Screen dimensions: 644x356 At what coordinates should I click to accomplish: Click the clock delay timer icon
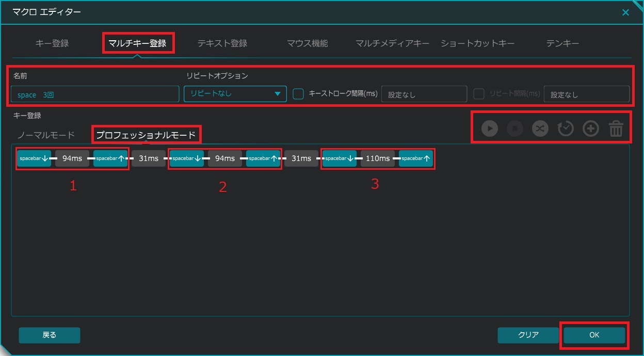[566, 128]
